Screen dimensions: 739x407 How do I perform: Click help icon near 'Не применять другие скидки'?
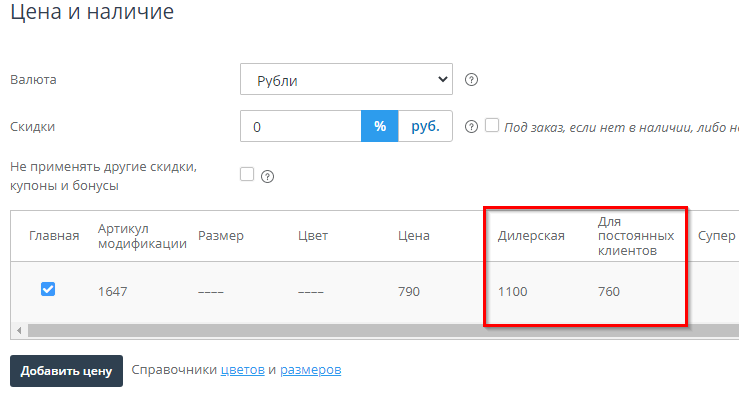[267, 176]
